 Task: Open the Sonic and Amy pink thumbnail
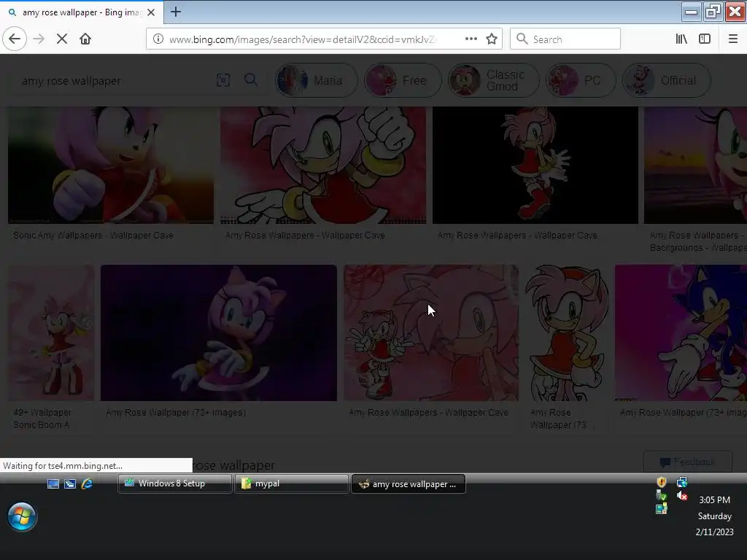(x=681, y=332)
